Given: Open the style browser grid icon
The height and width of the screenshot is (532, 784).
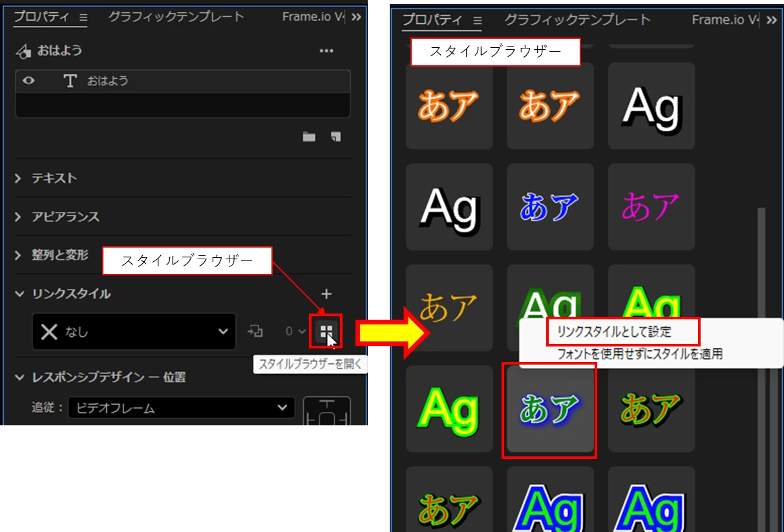Looking at the screenshot, I should pos(326,332).
